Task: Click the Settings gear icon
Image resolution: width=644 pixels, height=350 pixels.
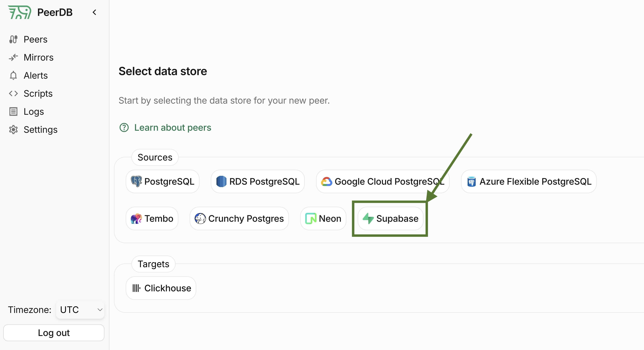Action: [13, 130]
